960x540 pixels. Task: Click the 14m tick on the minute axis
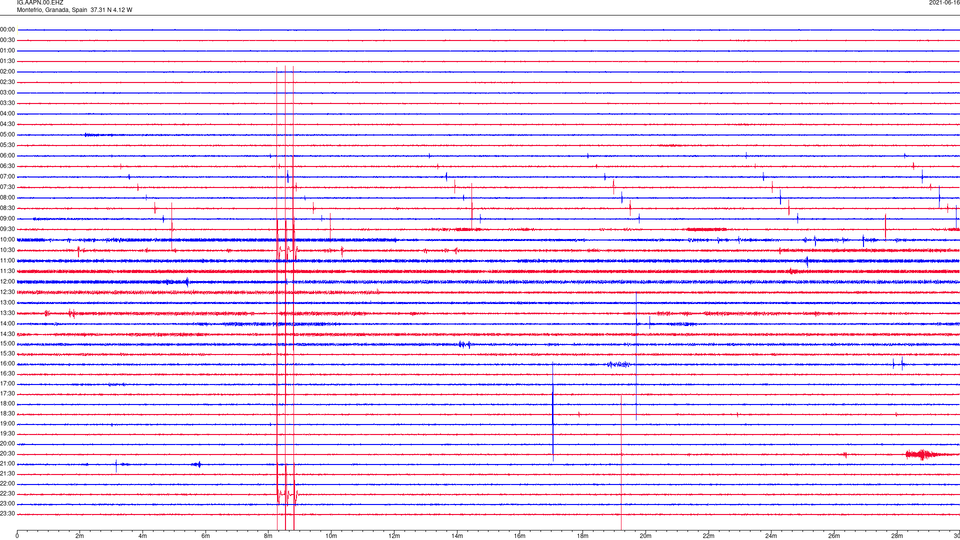point(457,536)
